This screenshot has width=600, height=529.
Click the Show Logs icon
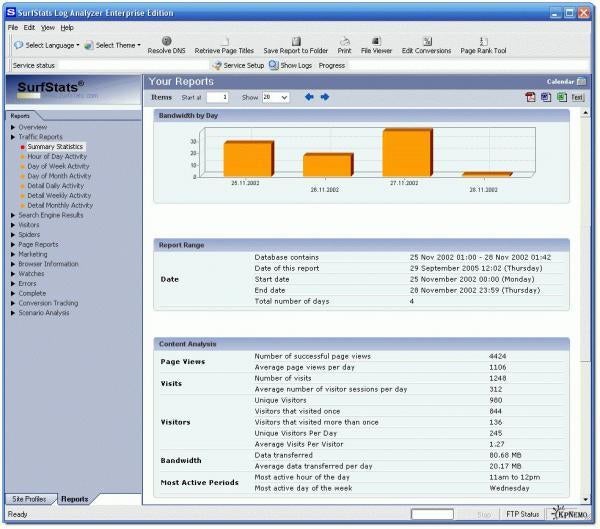pos(274,65)
